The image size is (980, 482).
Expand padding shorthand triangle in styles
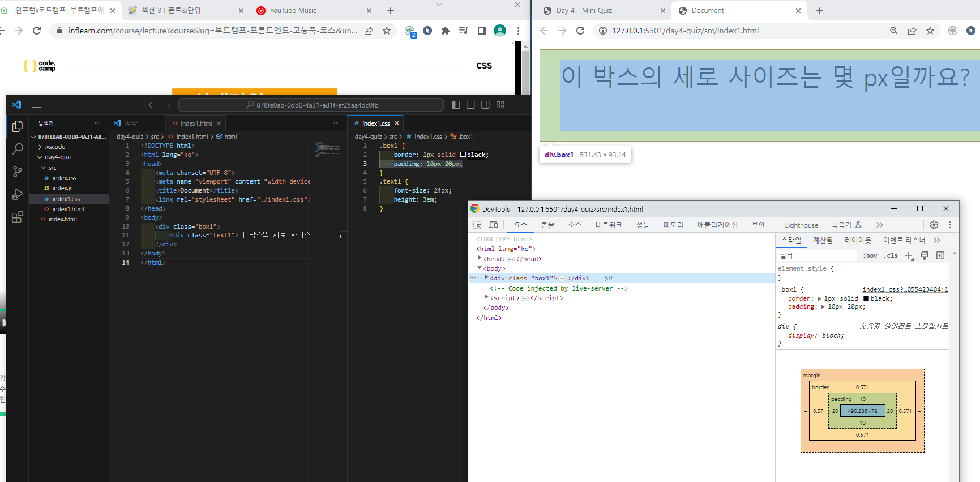click(823, 306)
